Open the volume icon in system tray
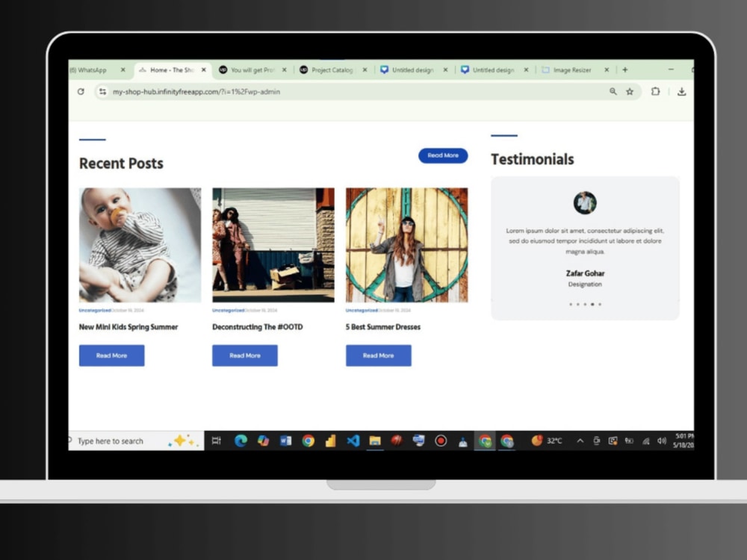Image resolution: width=747 pixels, height=560 pixels. coord(661,441)
